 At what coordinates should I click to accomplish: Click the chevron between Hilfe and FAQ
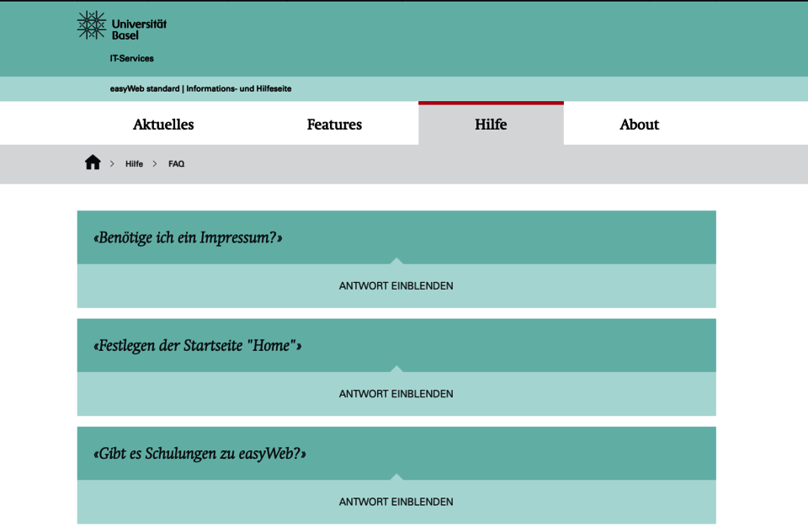pos(154,164)
